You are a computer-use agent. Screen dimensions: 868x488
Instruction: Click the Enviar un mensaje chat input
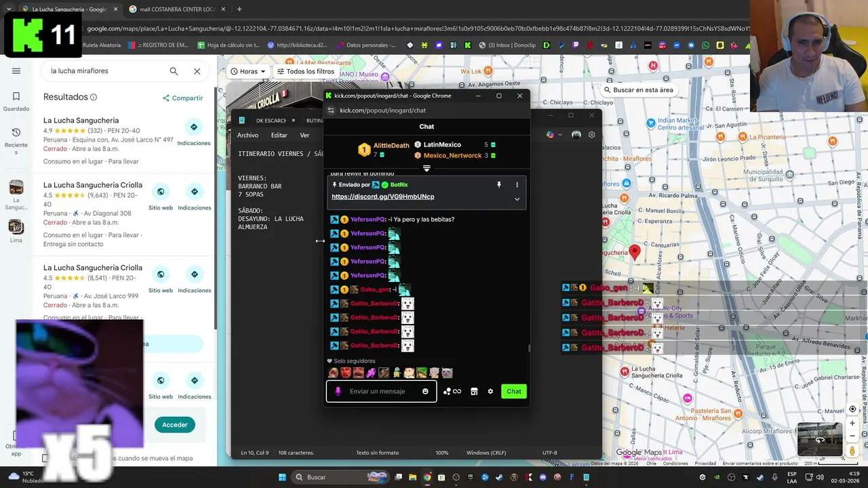381,391
